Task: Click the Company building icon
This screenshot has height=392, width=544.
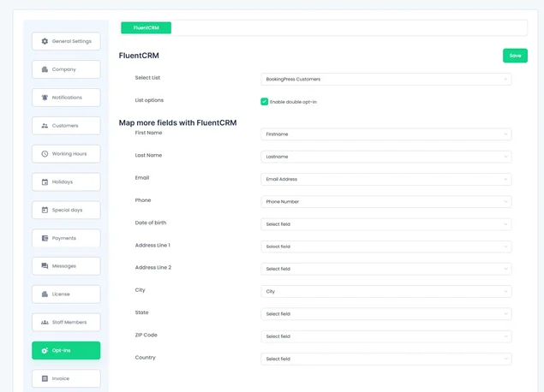Action: tap(45, 69)
